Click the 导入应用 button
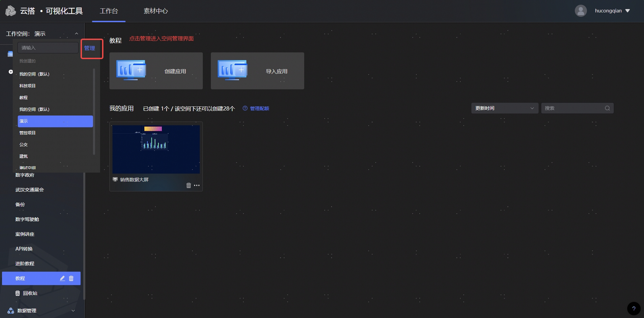The height and width of the screenshot is (318, 644). [x=258, y=71]
